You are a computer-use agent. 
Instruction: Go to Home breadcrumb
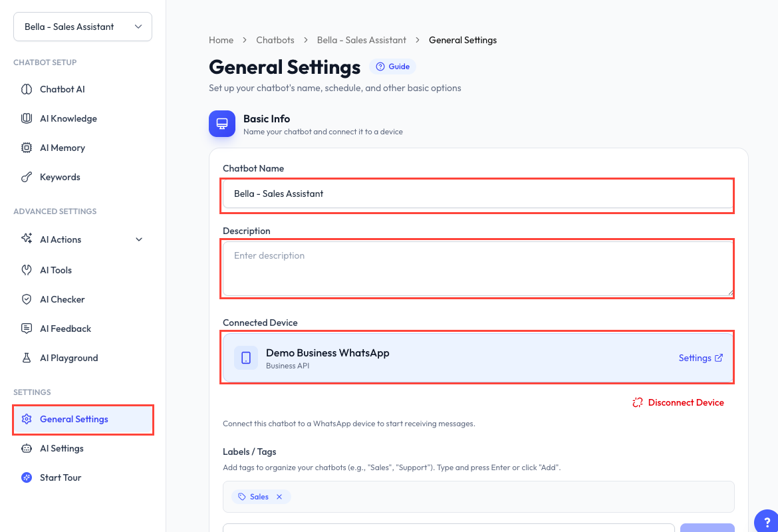pos(221,40)
